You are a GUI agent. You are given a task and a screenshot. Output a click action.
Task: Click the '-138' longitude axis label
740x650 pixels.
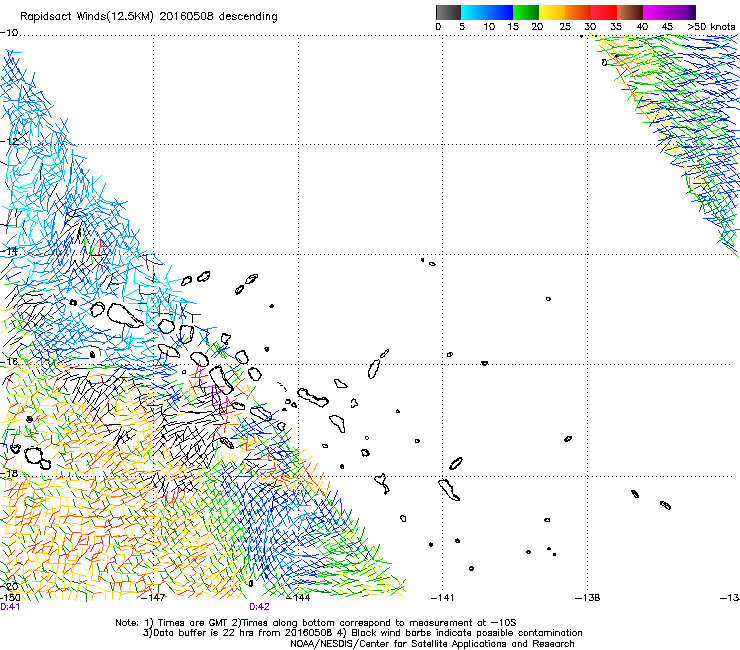[x=587, y=598]
